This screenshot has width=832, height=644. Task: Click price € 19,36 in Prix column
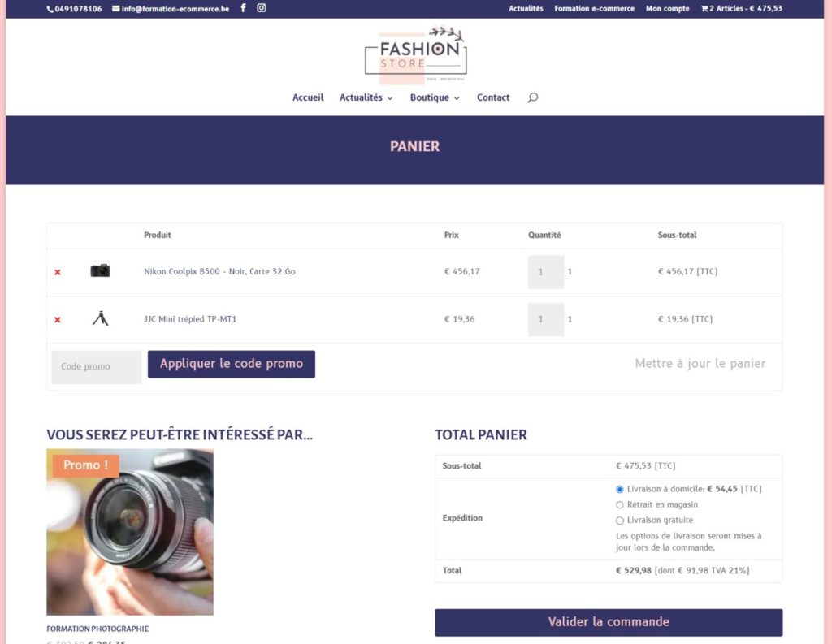460,319
